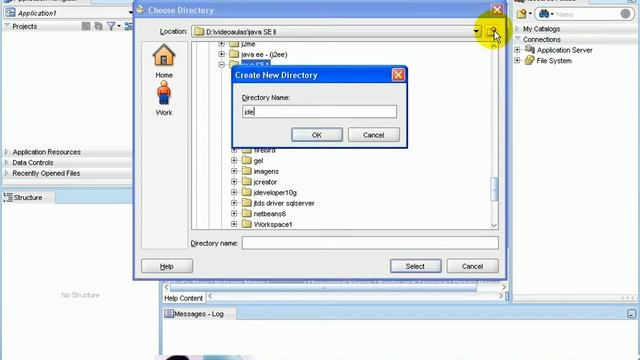The image size is (640, 360).
Task: Click the binoculars search icon
Action: [544, 14]
